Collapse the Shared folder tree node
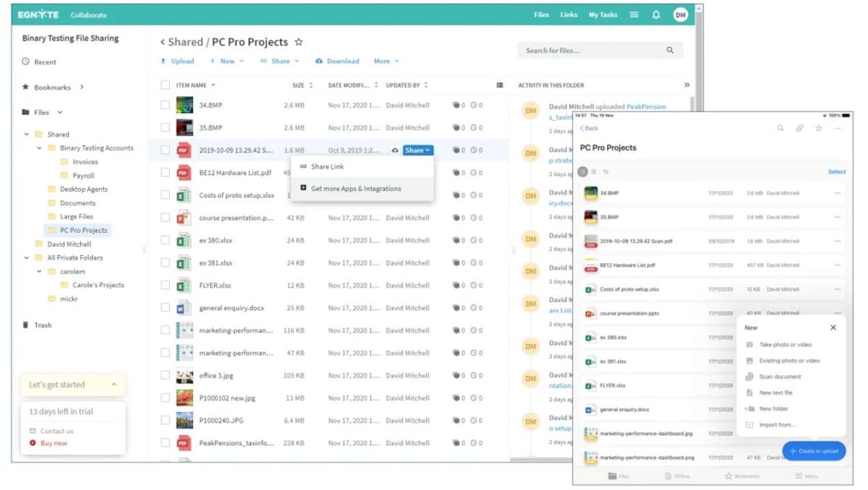This screenshot has height=490, width=868. [27, 134]
